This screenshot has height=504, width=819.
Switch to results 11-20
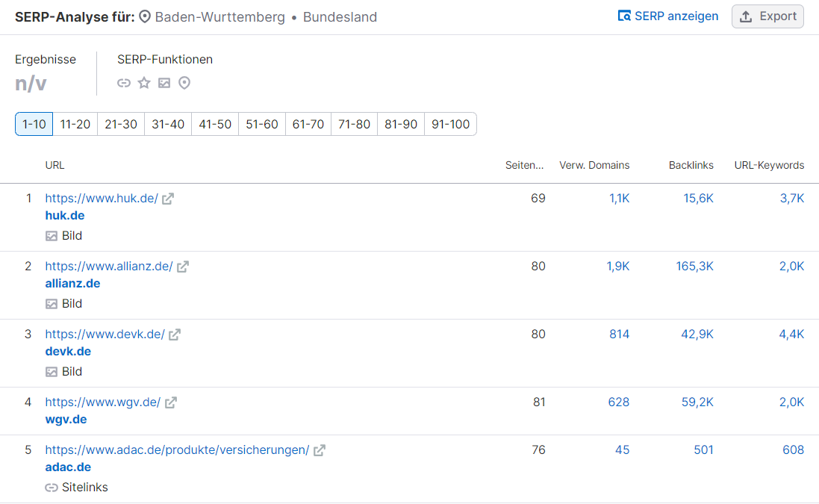pyautogui.click(x=75, y=124)
